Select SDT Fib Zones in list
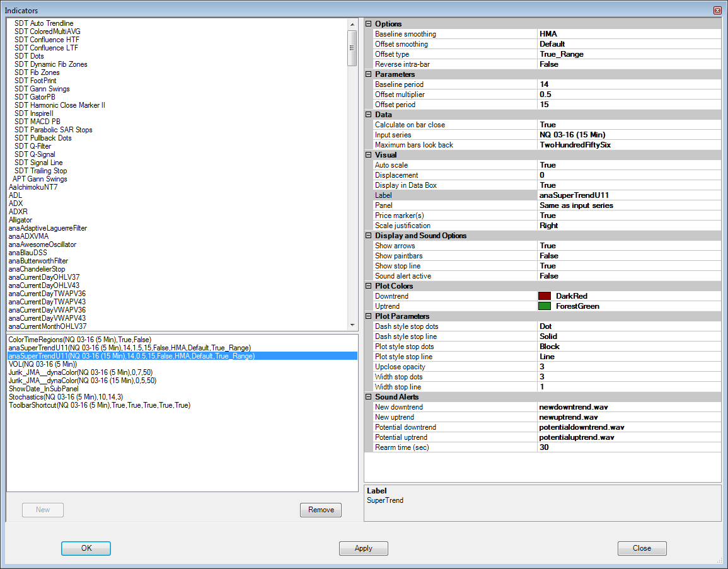The height and width of the screenshot is (569, 728). point(37,72)
